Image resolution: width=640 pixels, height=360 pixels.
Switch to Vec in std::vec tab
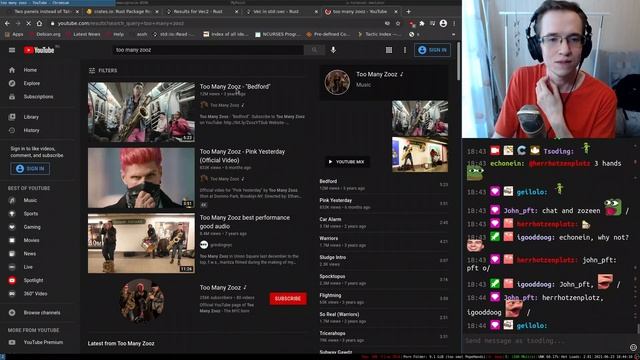click(282, 12)
